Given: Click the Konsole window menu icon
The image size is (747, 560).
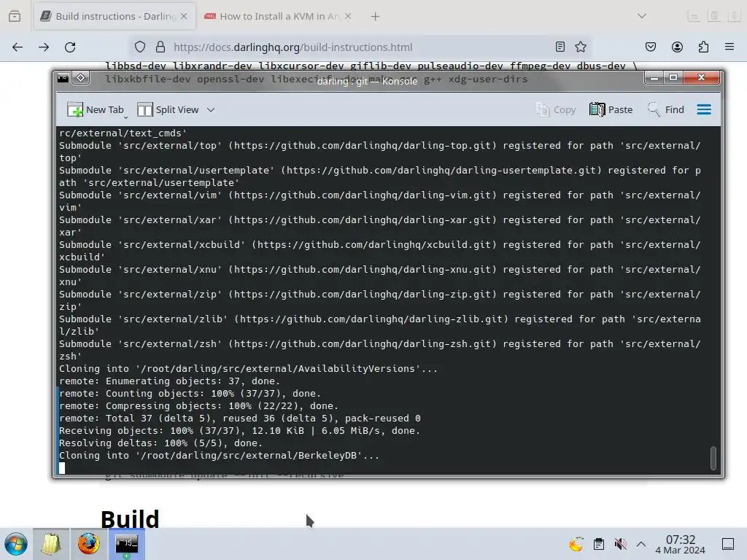Looking at the screenshot, I should (63, 78).
